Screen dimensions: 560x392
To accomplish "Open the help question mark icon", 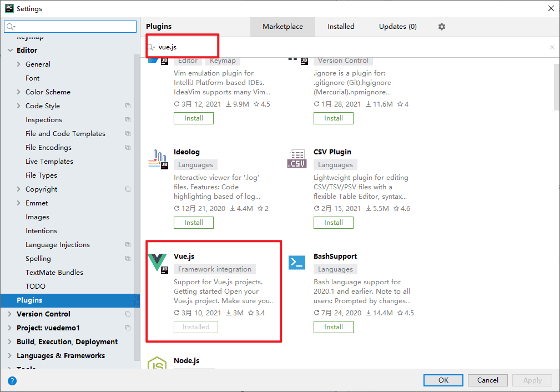I will click(12, 380).
